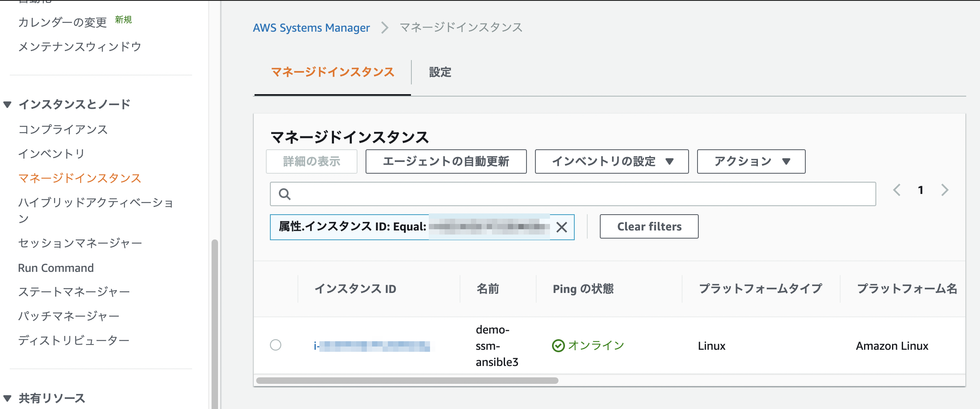
Task: Click the next page chevron
Action: click(x=945, y=190)
